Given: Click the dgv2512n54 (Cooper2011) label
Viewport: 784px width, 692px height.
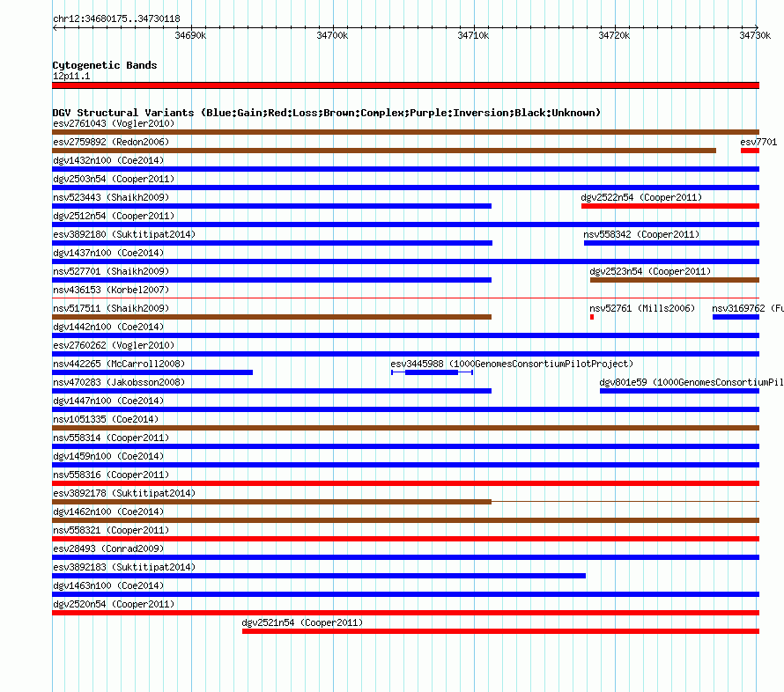Looking at the screenshot, I should click(114, 216).
